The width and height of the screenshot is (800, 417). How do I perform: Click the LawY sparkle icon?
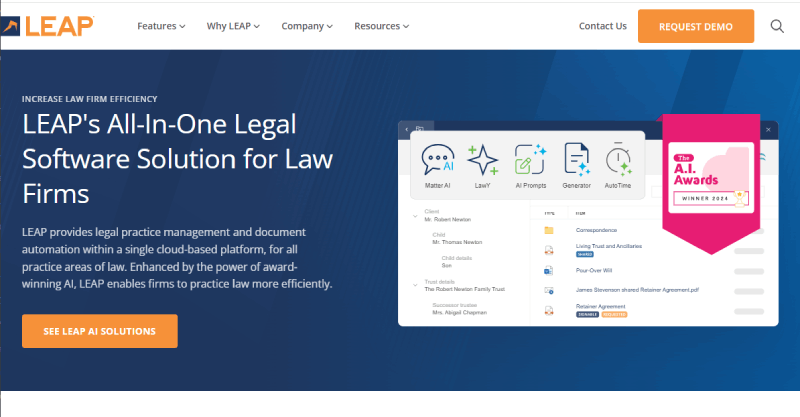(483, 160)
